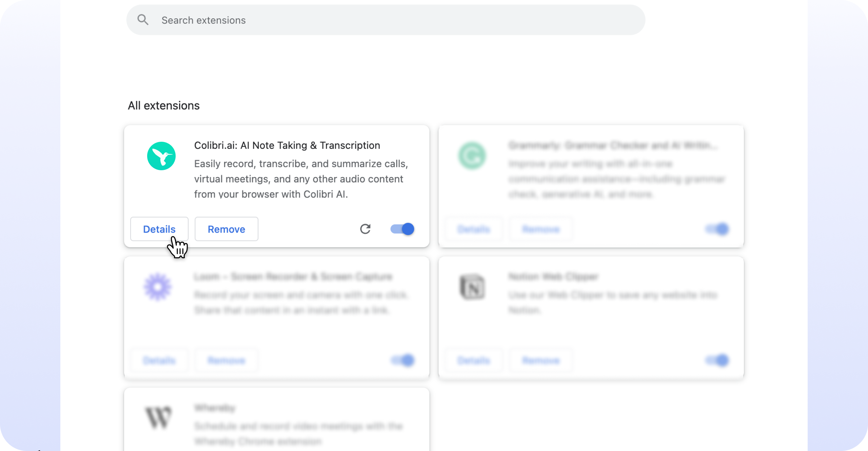Toggle the Grammarly extension switch
The width and height of the screenshot is (868, 451).
point(717,229)
